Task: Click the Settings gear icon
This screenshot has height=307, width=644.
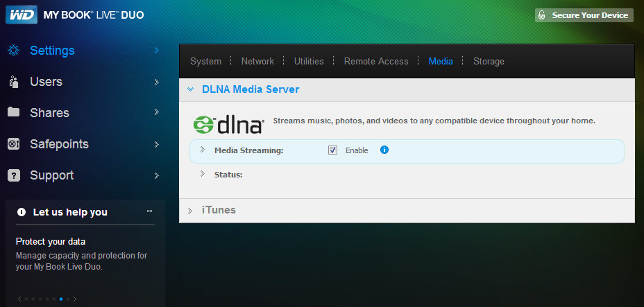Action: point(14,51)
